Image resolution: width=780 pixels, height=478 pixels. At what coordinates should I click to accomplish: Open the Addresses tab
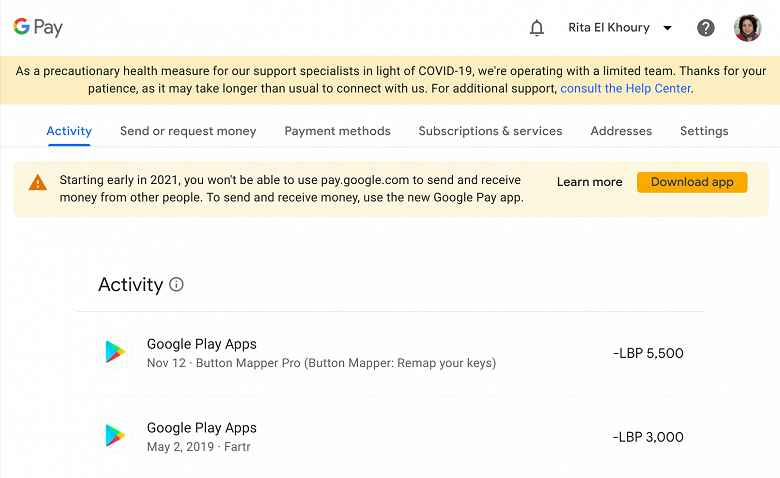pos(621,131)
